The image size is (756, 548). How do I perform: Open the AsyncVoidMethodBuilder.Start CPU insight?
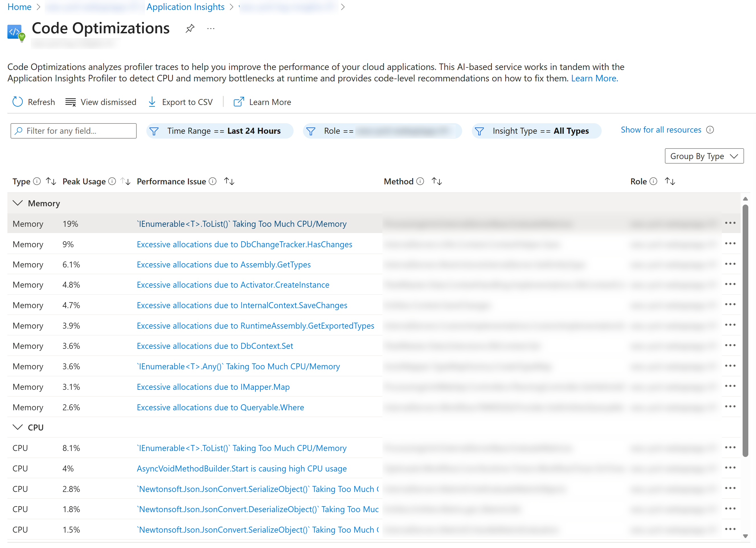click(x=242, y=469)
